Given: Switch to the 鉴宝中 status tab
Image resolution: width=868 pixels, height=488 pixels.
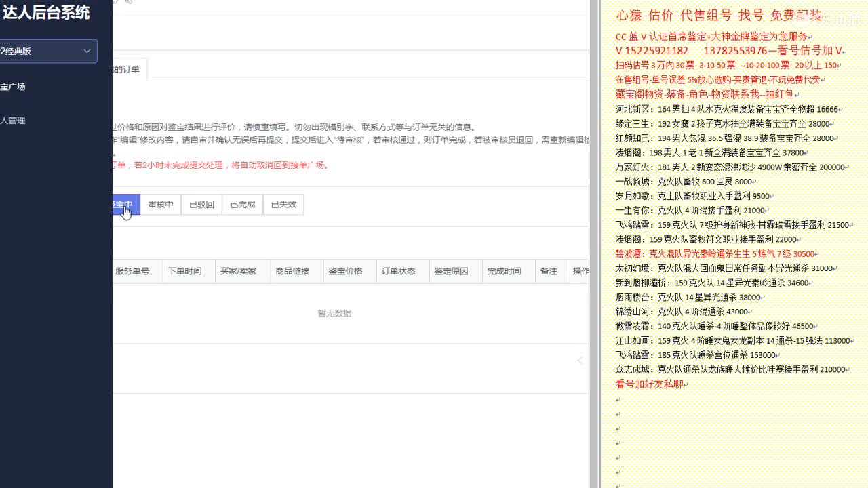Looking at the screenshot, I should (126, 204).
